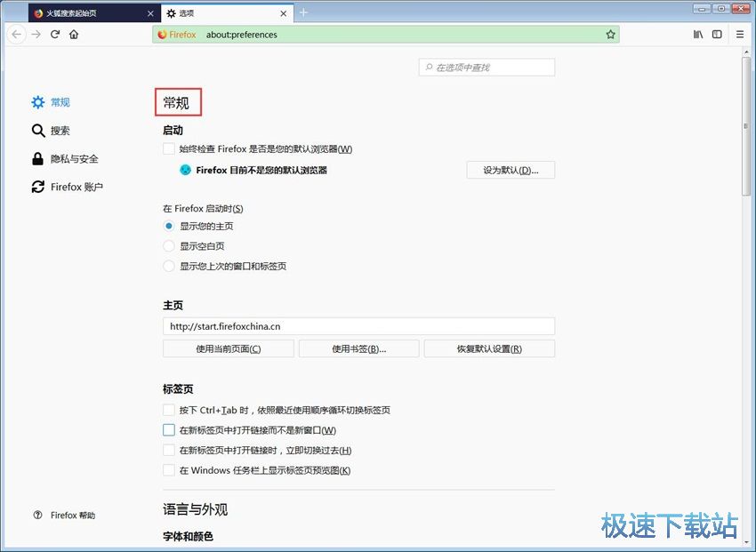Click the 标签页 section heading
This screenshot has height=552, width=756.
178,388
